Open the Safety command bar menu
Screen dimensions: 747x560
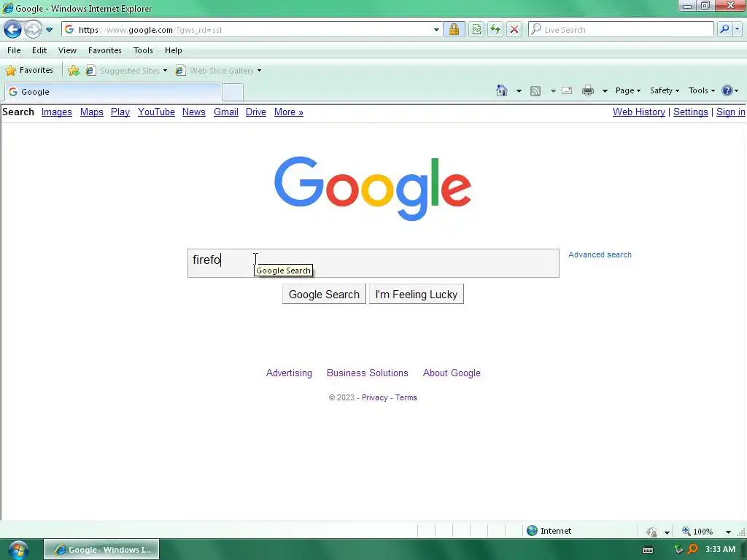point(665,90)
